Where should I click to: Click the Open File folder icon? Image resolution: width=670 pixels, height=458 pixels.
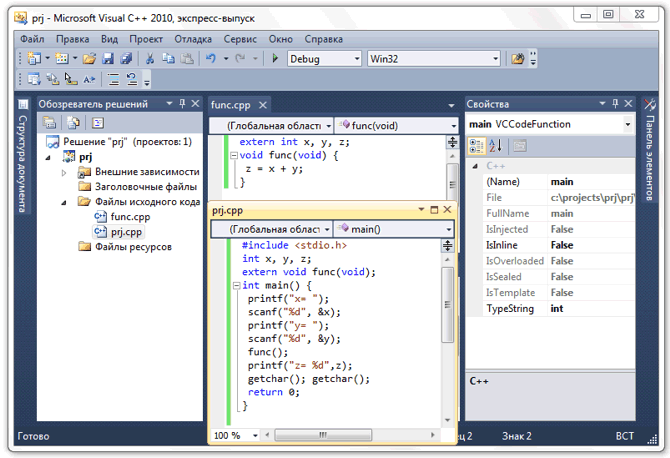(x=89, y=59)
